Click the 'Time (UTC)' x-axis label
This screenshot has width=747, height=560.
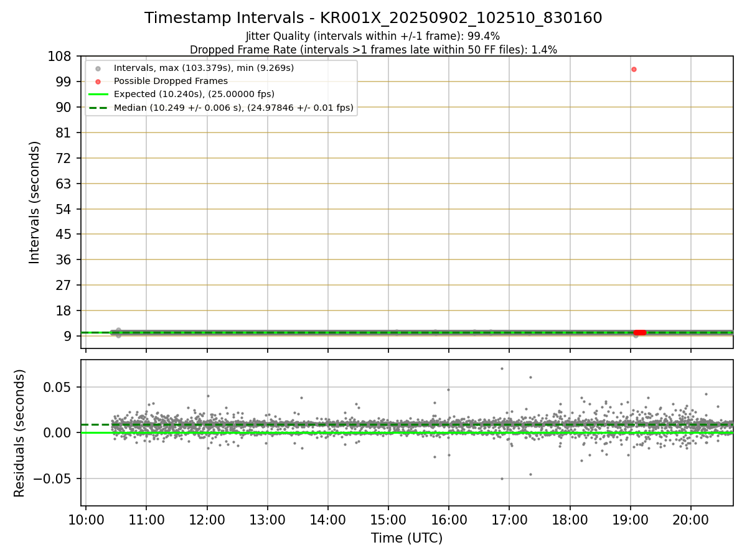(x=406, y=538)
